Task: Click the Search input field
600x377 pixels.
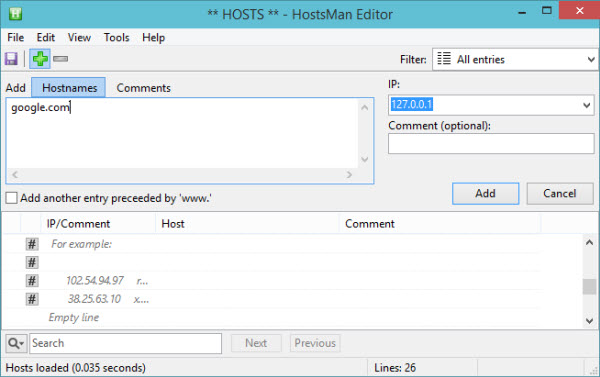Action: [126, 343]
